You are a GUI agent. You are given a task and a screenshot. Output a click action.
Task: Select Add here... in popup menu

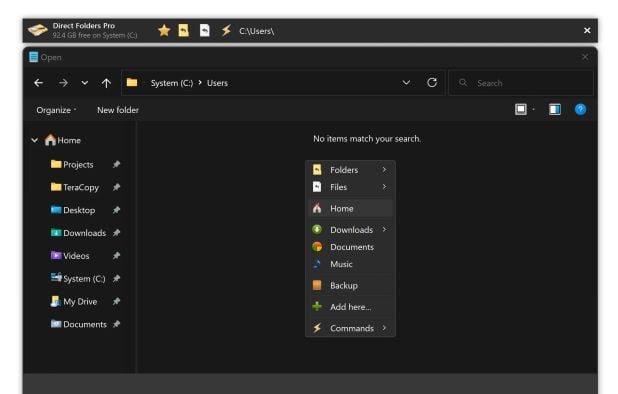pos(350,307)
